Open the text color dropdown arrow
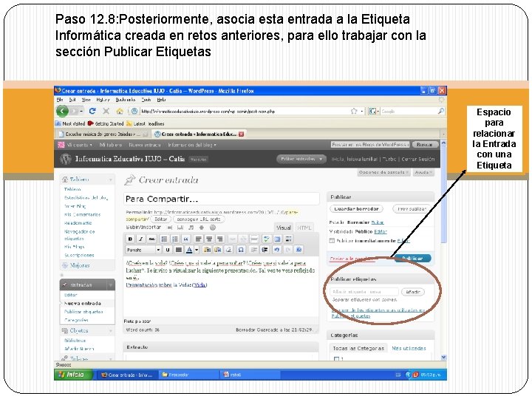This screenshot has width=532, height=399. [x=197, y=250]
